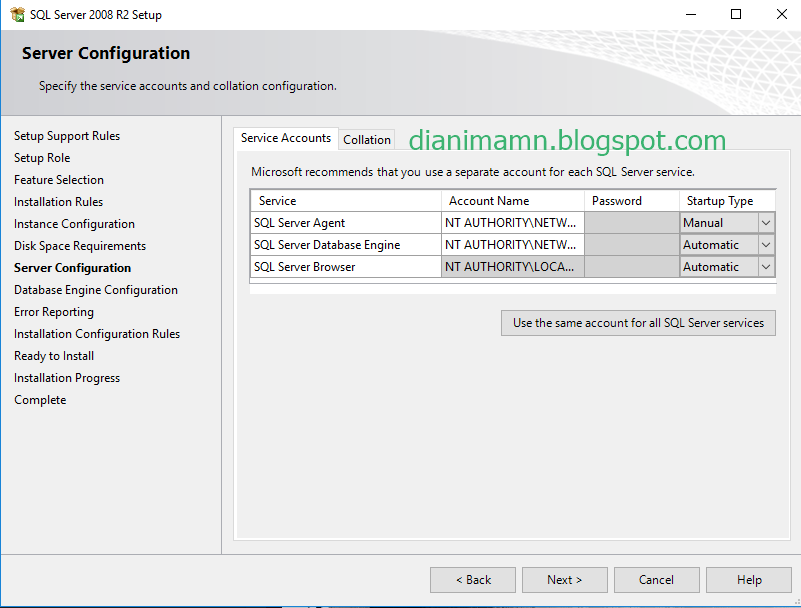Open Database Engine Configuration step
801x608 pixels.
point(95,289)
